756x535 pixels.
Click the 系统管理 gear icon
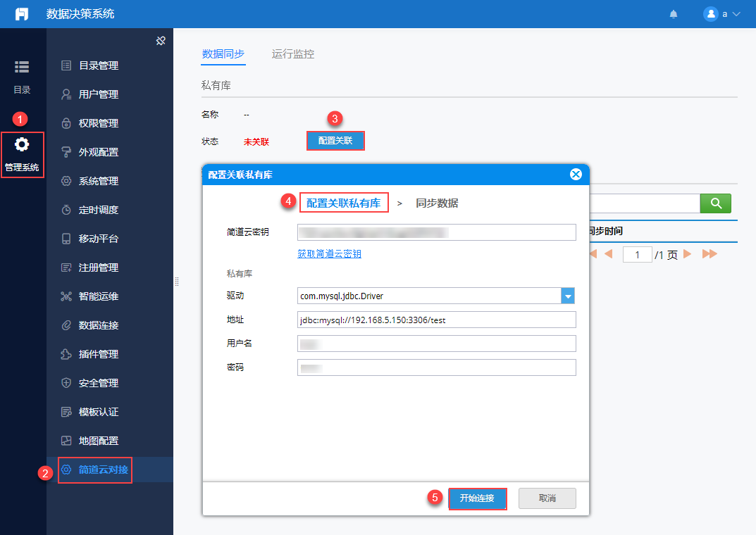click(66, 181)
